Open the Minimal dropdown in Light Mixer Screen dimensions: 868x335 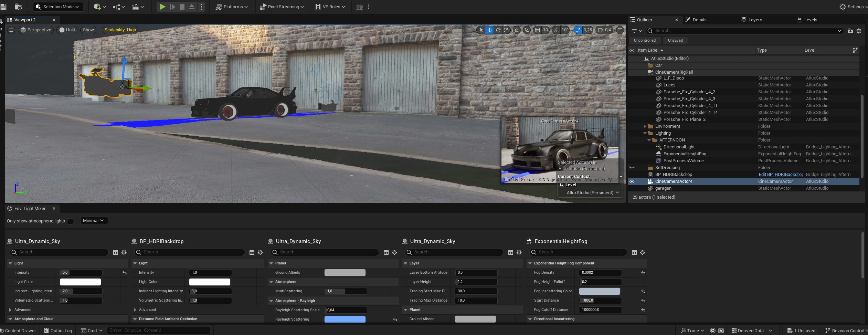coord(94,221)
